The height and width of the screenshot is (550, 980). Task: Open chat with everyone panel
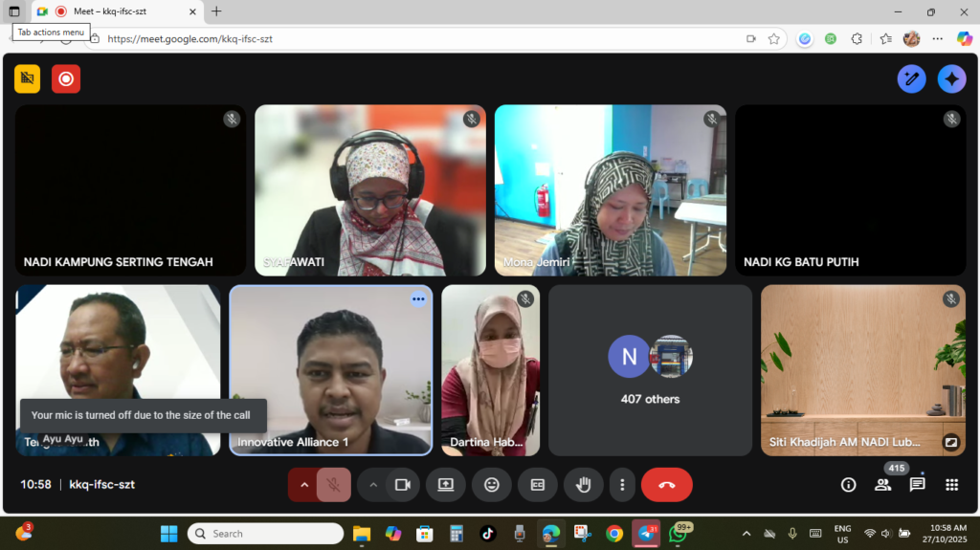(x=917, y=485)
